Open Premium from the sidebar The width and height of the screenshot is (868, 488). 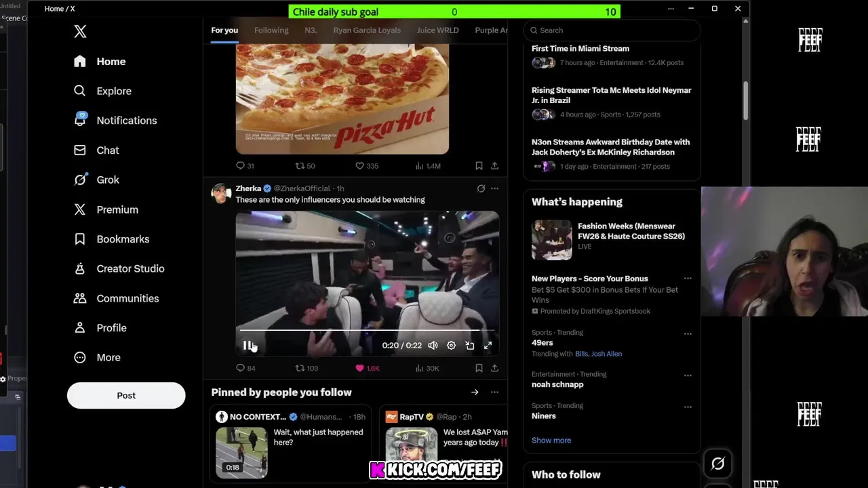(106, 209)
